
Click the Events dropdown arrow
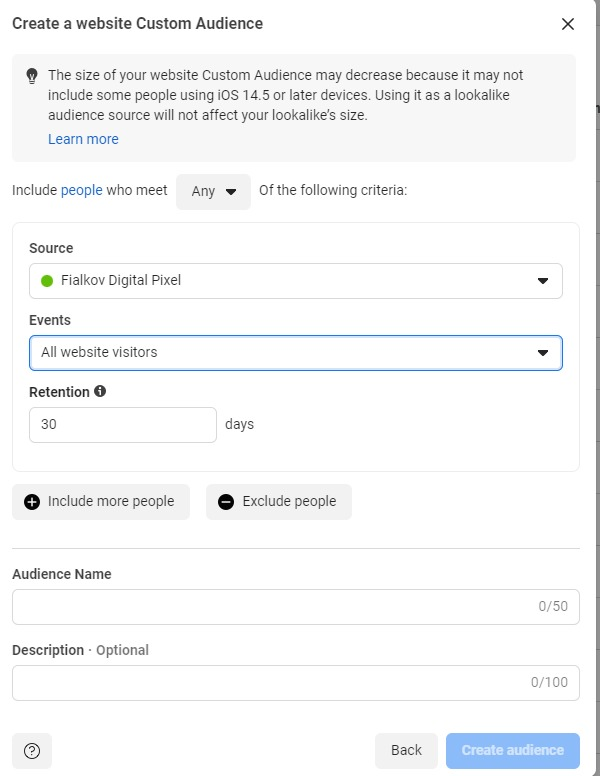point(543,353)
